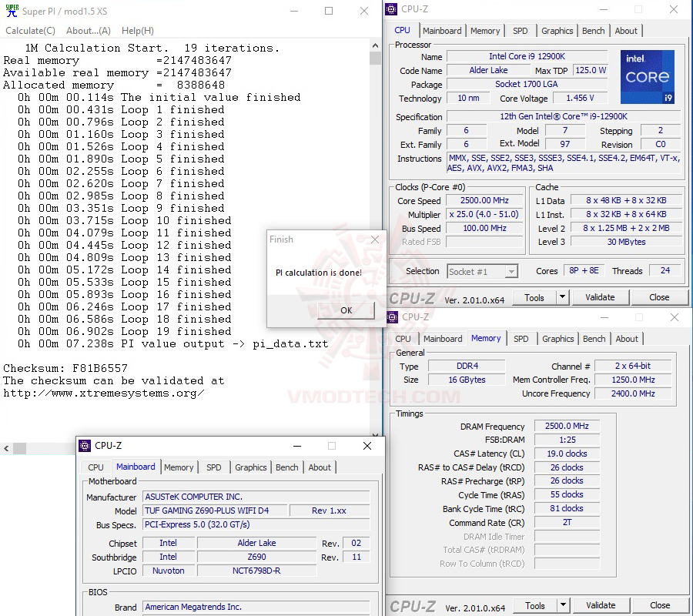Image resolution: width=693 pixels, height=616 pixels.
Task: Click the Uncore Frequency 2400.0 MHz value
Action: click(x=633, y=393)
